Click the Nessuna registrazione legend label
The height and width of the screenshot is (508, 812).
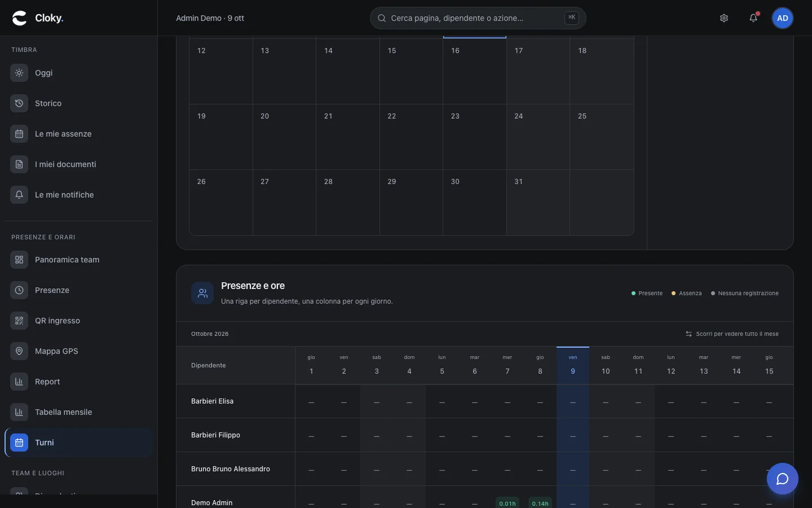tap(748, 294)
